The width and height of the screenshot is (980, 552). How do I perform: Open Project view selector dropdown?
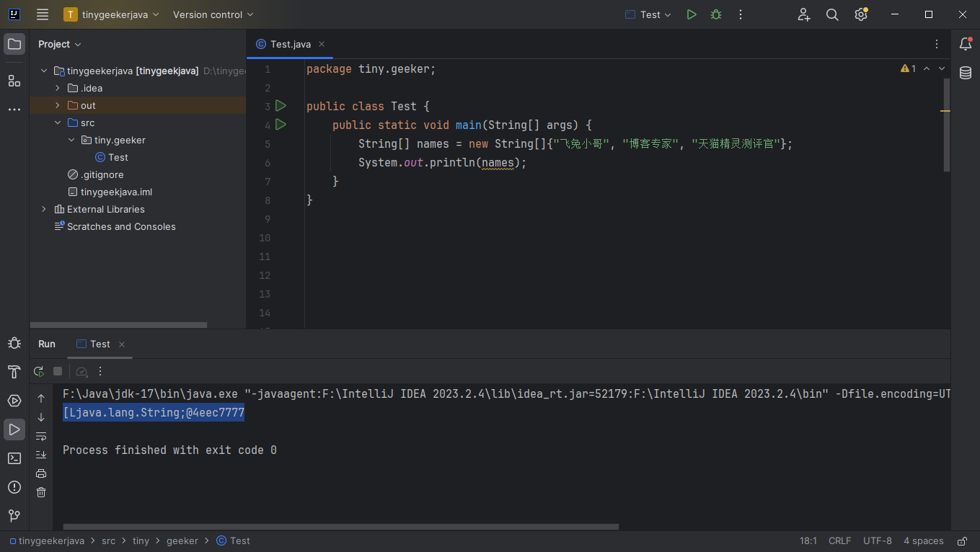(x=59, y=44)
